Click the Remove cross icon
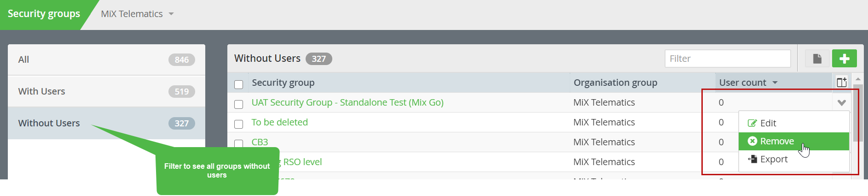Viewport: 868px width, 196px height. (x=752, y=141)
